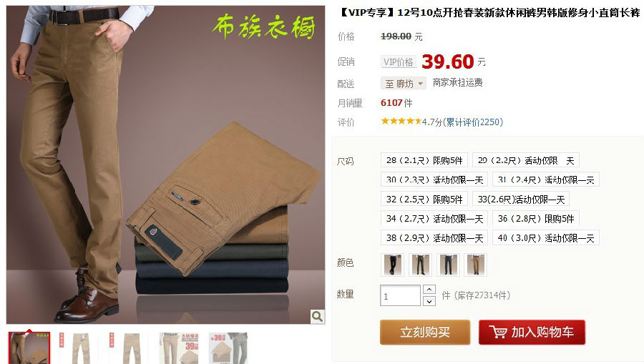
Task: Select size 28 (2.1尺) option
Action: 424,160
